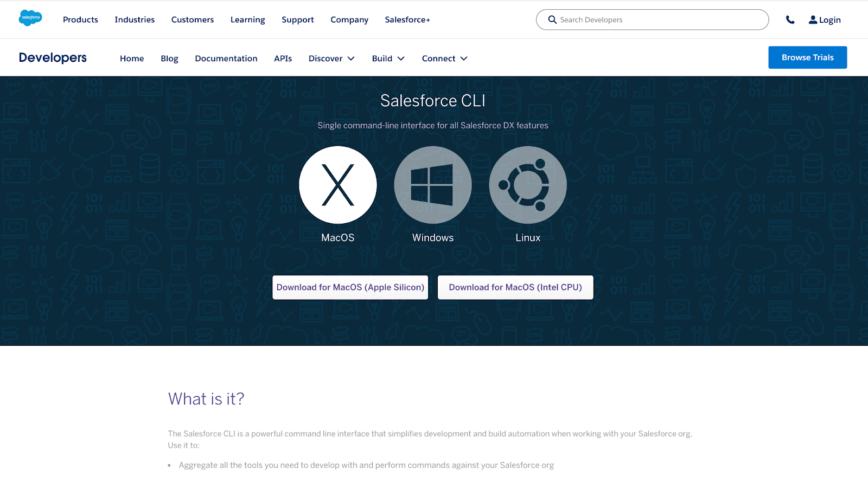Screen dimensions: 868x478
Task: Download for MacOS Intel CPU
Action: point(515,287)
